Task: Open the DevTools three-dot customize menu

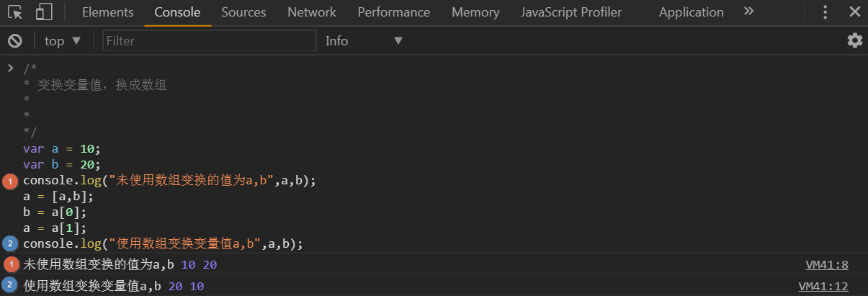Action: pos(826,12)
